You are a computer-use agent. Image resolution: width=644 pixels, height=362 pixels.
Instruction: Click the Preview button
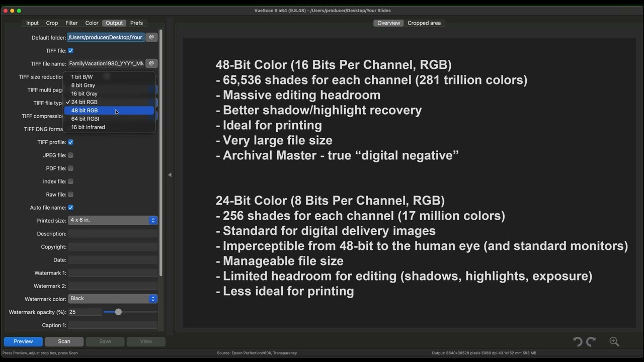23,341
